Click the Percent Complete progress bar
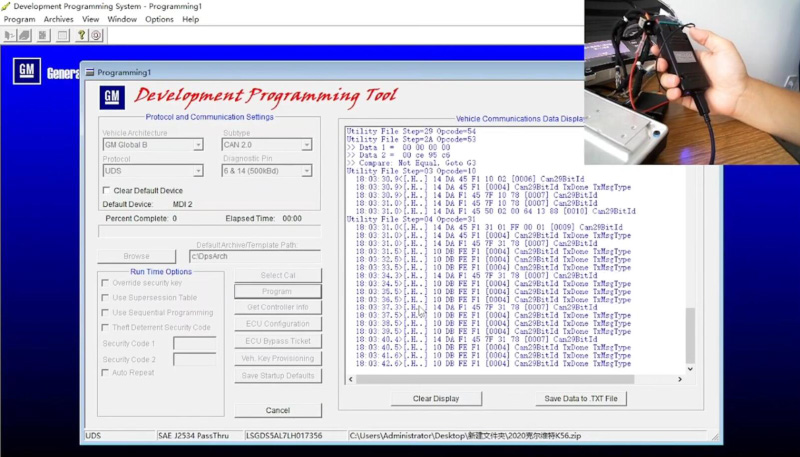Viewport: 800px width, 457px height. tap(209, 232)
